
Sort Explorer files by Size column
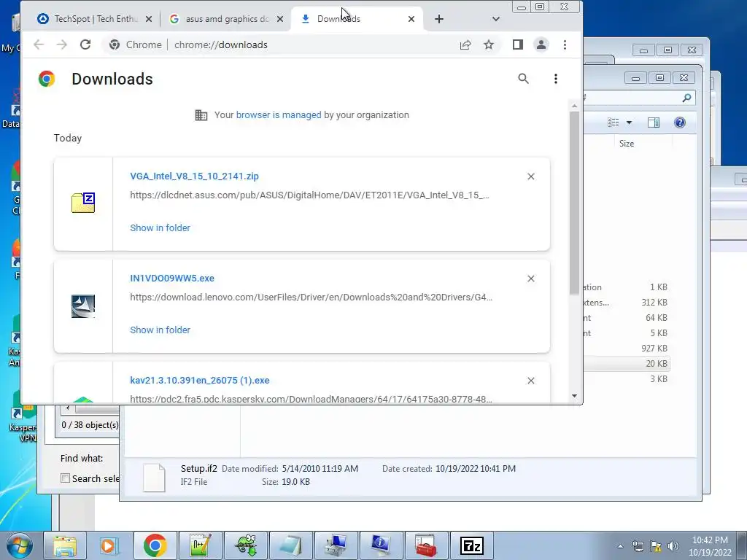pos(627,144)
